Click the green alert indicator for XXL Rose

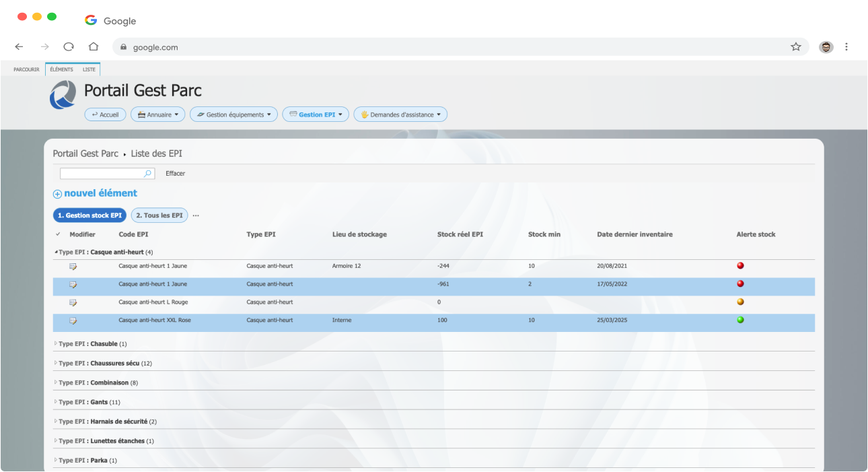pos(740,321)
